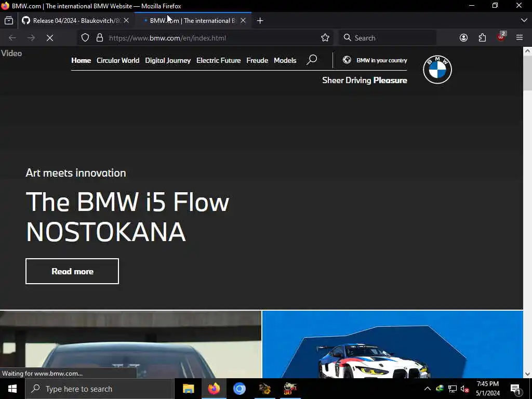Open BMW in your country link
This screenshot has height=399, width=532.
(x=381, y=60)
